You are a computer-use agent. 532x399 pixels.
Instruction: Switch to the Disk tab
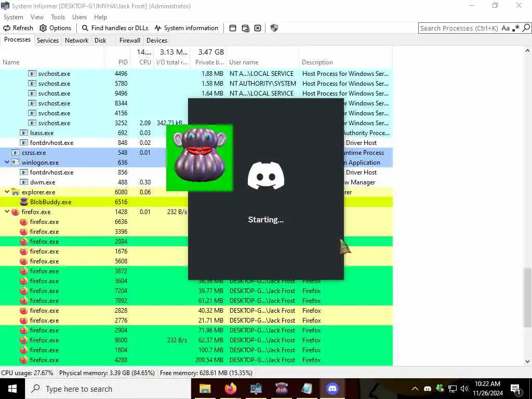tap(100, 41)
